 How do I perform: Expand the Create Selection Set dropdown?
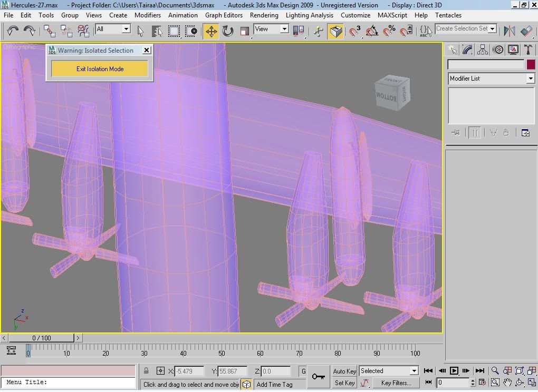point(493,29)
